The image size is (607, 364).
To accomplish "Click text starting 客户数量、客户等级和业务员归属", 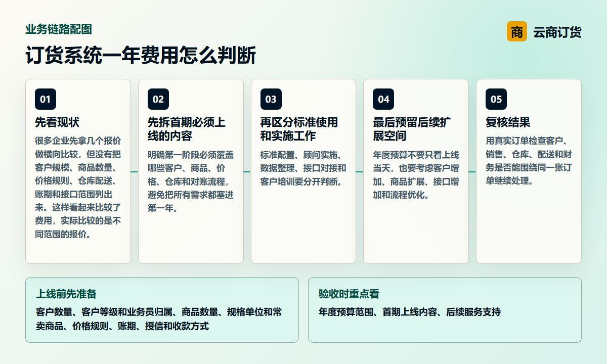I will [x=159, y=319].
